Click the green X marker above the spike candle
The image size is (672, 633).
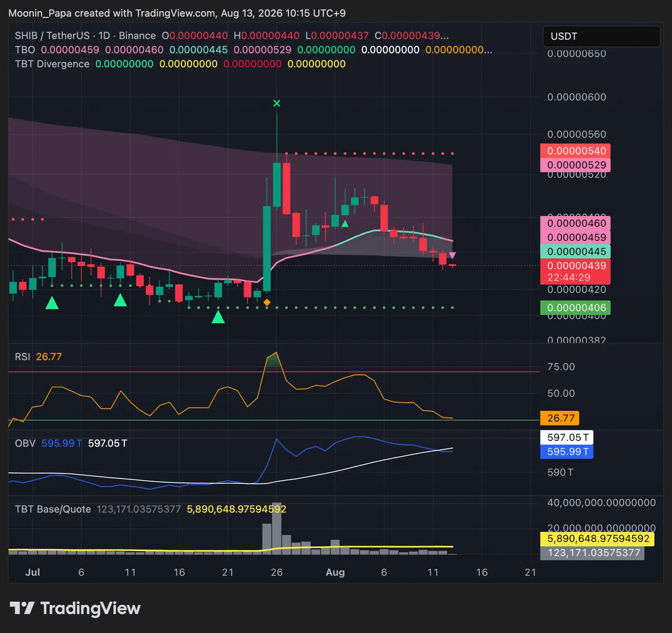pos(277,103)
